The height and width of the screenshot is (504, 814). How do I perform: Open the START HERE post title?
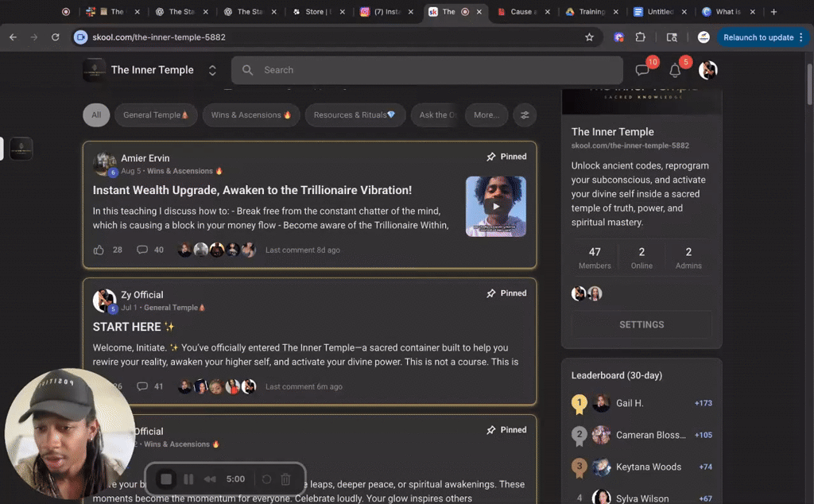[134, 327]
